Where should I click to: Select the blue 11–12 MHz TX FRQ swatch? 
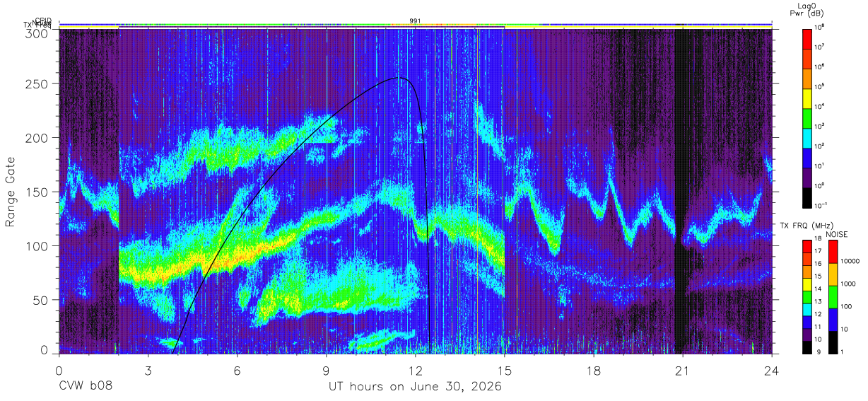[x=807, y=321]
